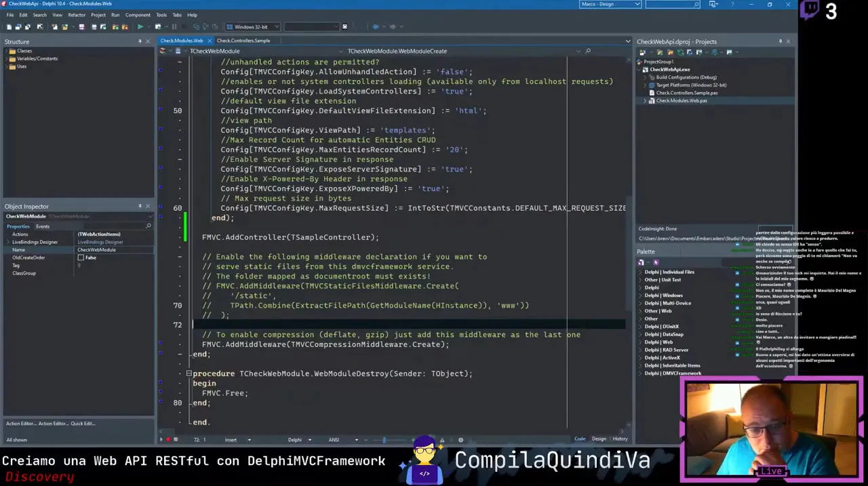Select Classes folder in Structure panel
The width and height of the screenshot is (868, 486).
pos(24,51)
